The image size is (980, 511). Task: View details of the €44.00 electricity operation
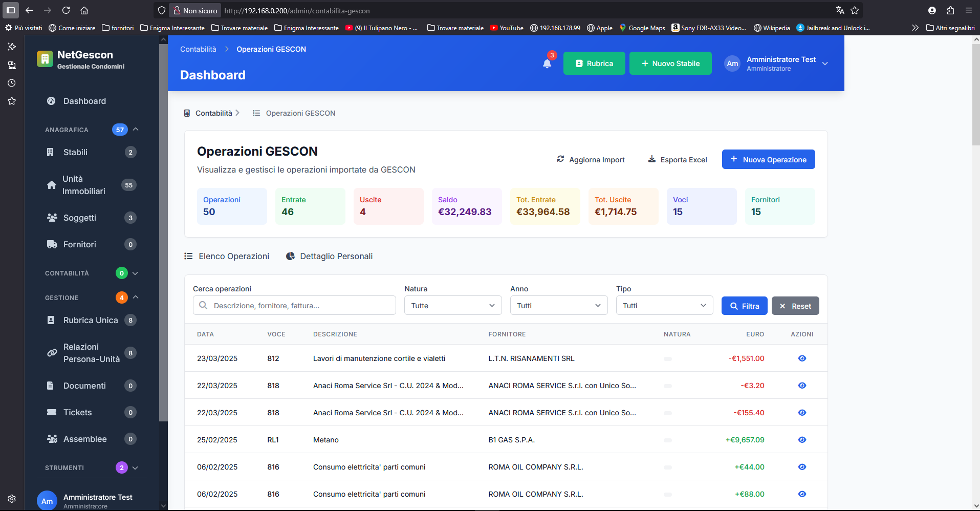pyautogui.click(x=802, y=467)
